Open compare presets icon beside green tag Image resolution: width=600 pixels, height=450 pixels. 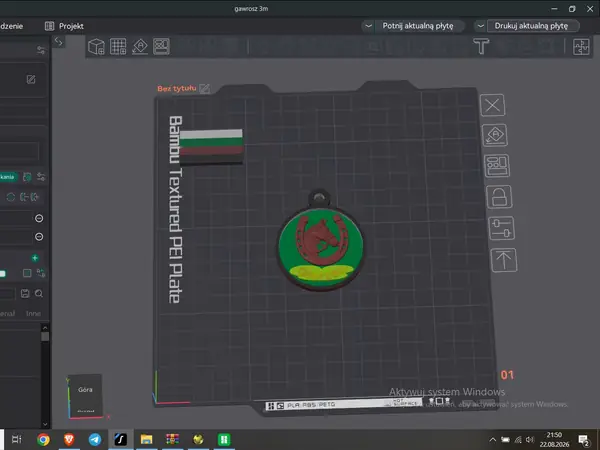click(27, 177)
